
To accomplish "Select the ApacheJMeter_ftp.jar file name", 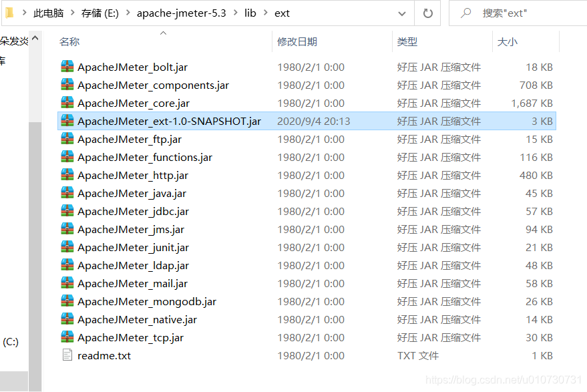I will click(130, 140).
